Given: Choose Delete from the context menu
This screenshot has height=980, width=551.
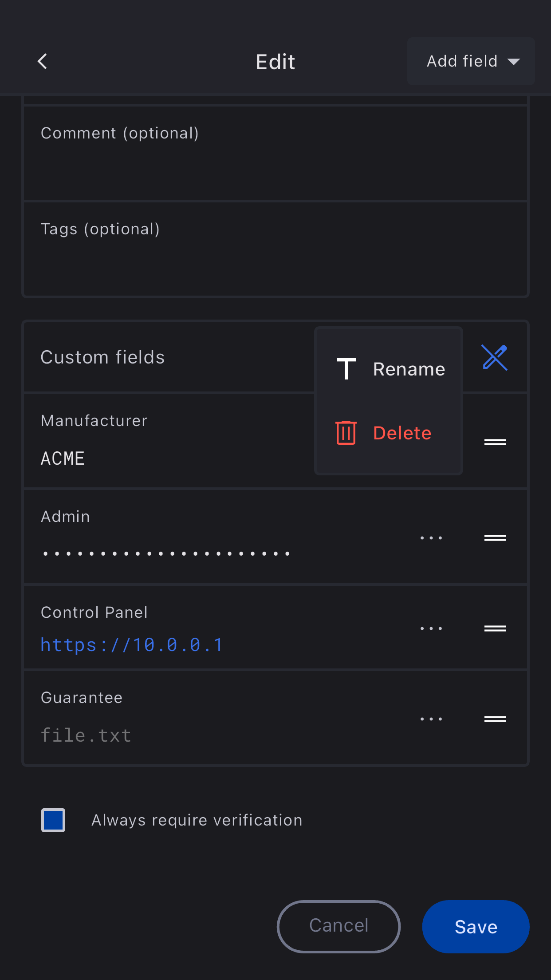Looking at the screenshot, I should [402, 433].
